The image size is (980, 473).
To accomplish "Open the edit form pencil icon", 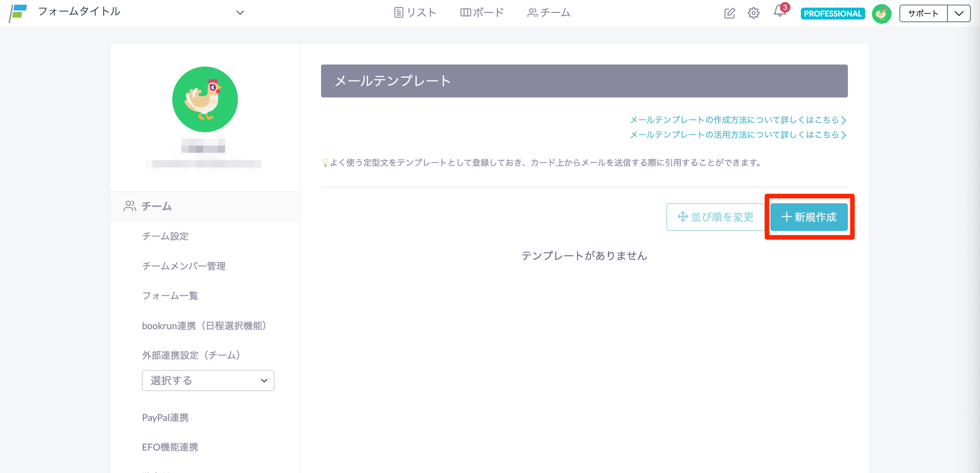I will click(x=729, y=13).
